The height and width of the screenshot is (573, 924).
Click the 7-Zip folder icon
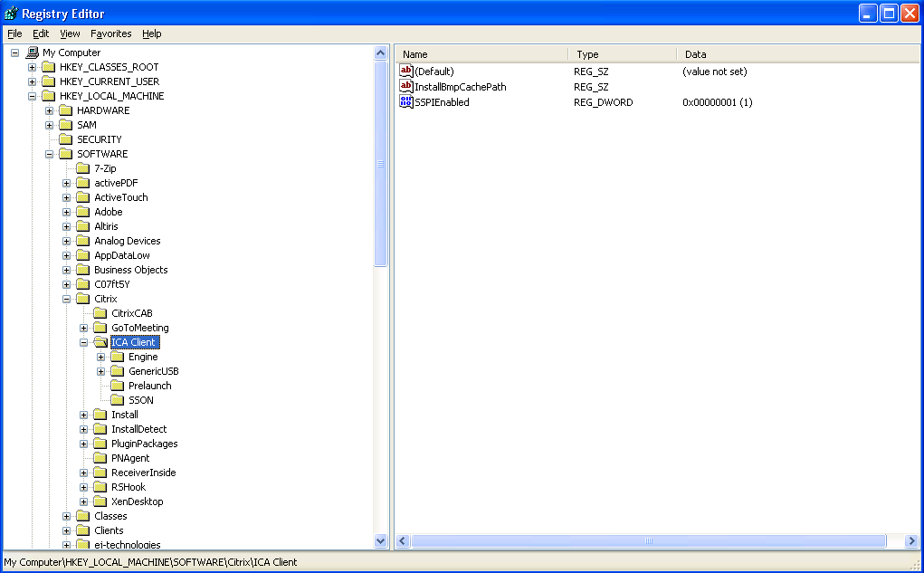pos(83,168)
